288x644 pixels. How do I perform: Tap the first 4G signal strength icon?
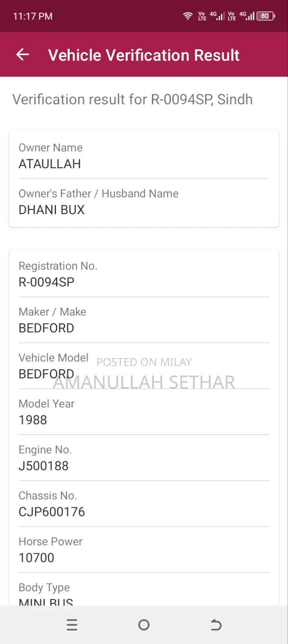(218, 16)
